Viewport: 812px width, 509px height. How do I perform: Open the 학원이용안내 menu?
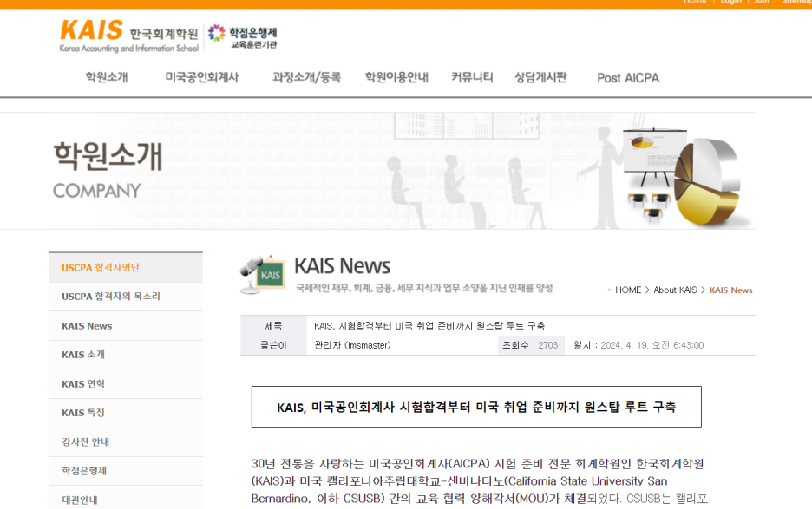coord(396,78)
